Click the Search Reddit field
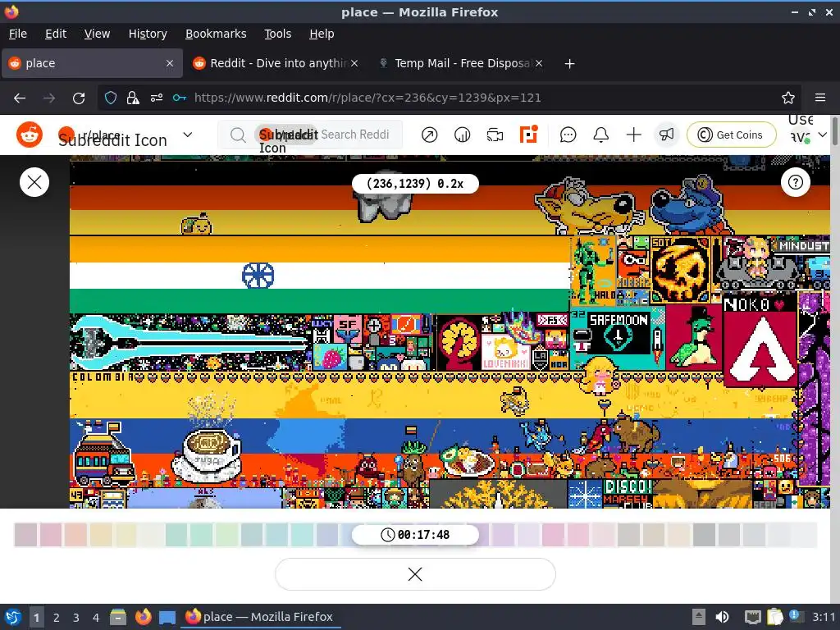 (309, 135)
